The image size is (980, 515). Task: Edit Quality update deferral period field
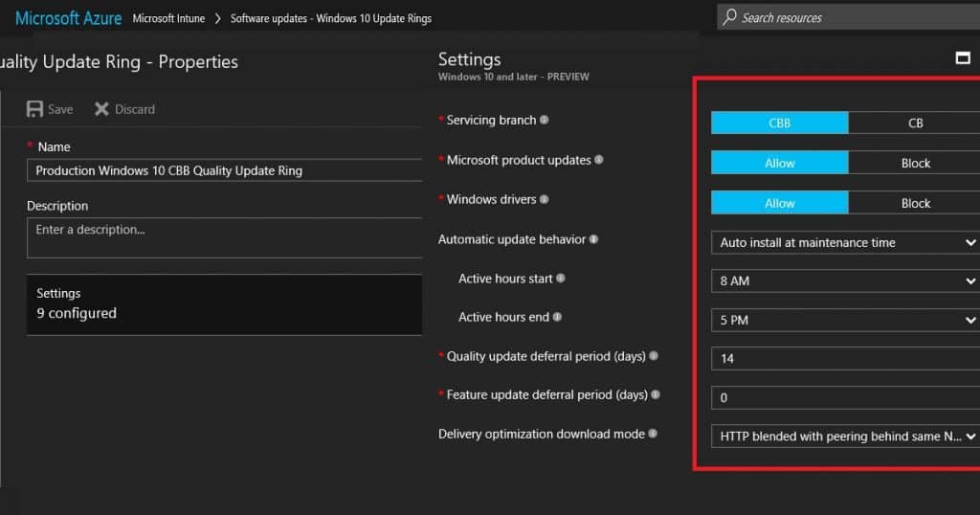(x=845, y=359)
